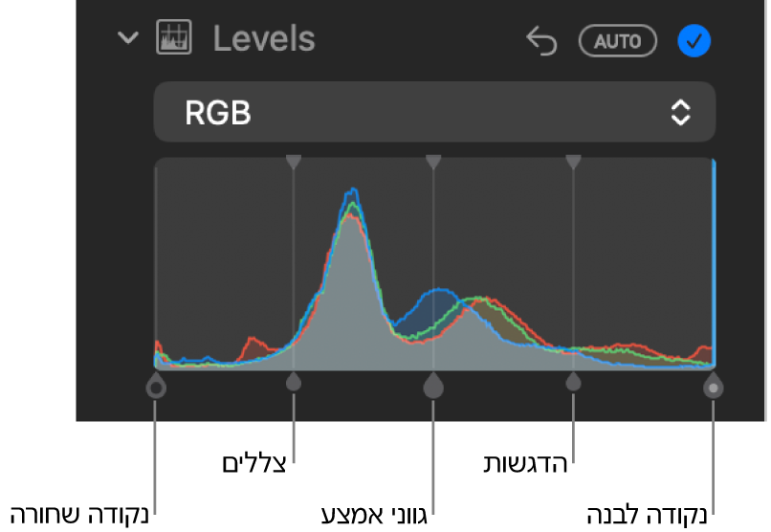Select the bottom shadows handle below histogram
This screenshot has width=771, height=532.
[294, 382]
